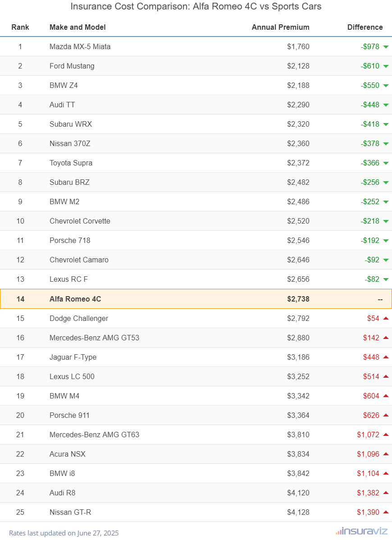Viewport: 392px width, 540px height.
Task: Click the red up arrow beside $626
Action: point(386,415)
